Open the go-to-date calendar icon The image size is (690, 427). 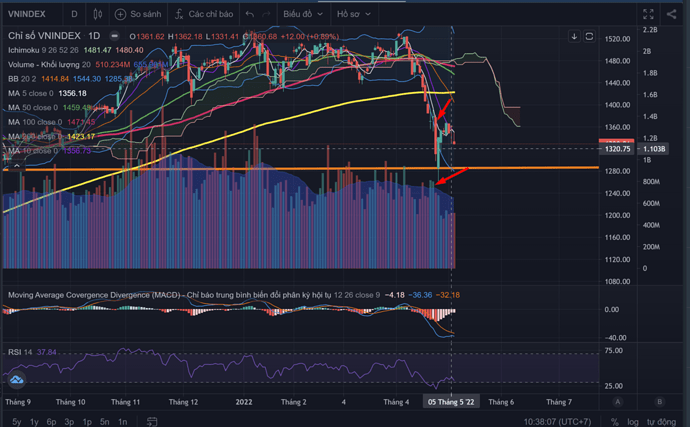152,421
